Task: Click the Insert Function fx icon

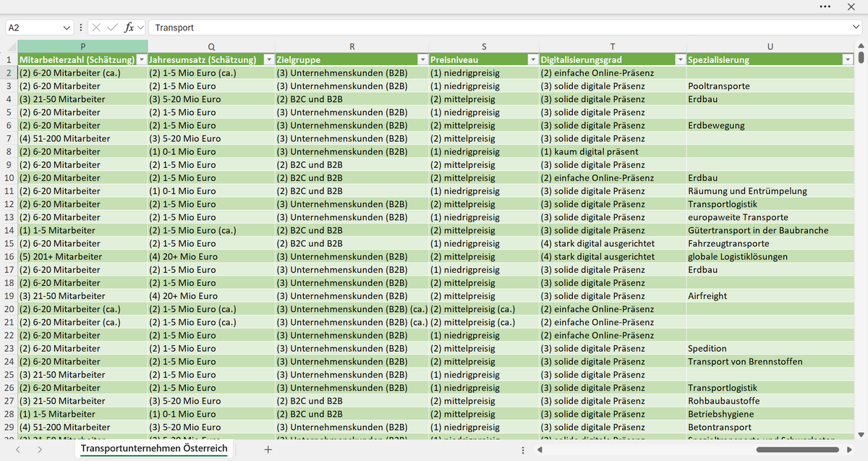Action: click(129, 28)
